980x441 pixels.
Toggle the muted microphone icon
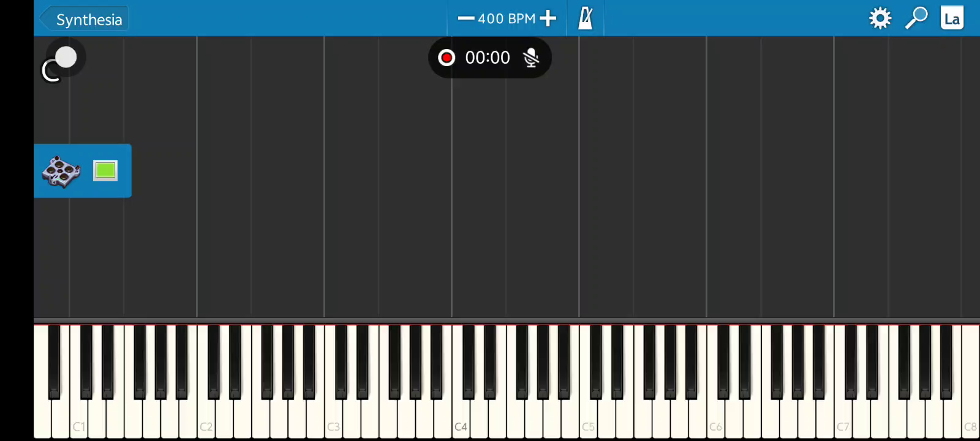pos(531,58)
